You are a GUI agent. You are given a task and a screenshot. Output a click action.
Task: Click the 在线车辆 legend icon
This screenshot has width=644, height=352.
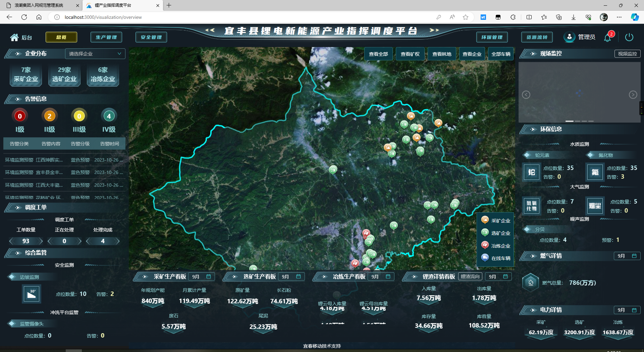pos(485,258)
